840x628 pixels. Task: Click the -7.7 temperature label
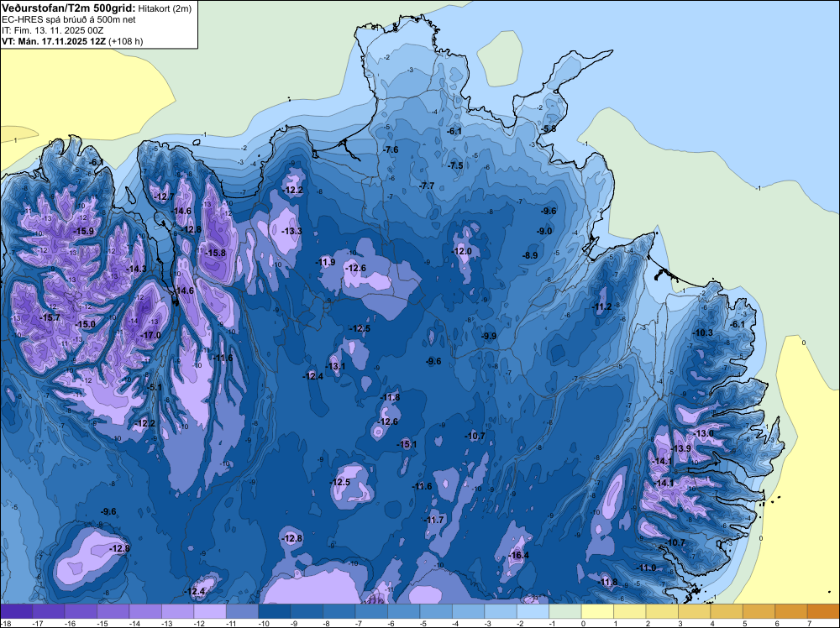pos(427,186)
